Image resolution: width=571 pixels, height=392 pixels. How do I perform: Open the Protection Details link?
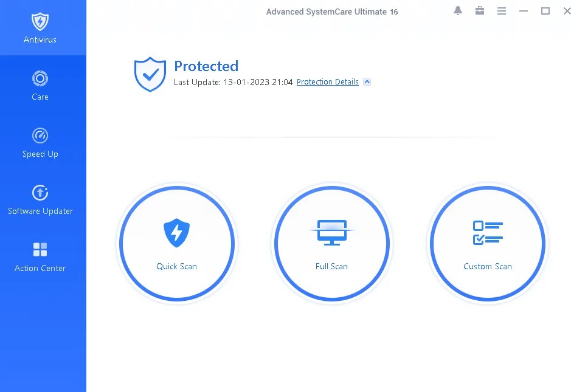[327, 82]
